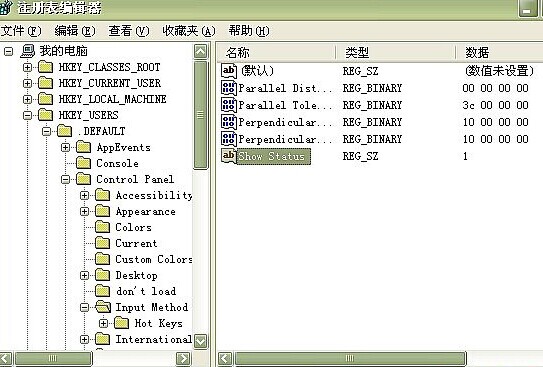Open the 编辑(E) menu

(x=75, y=31)
